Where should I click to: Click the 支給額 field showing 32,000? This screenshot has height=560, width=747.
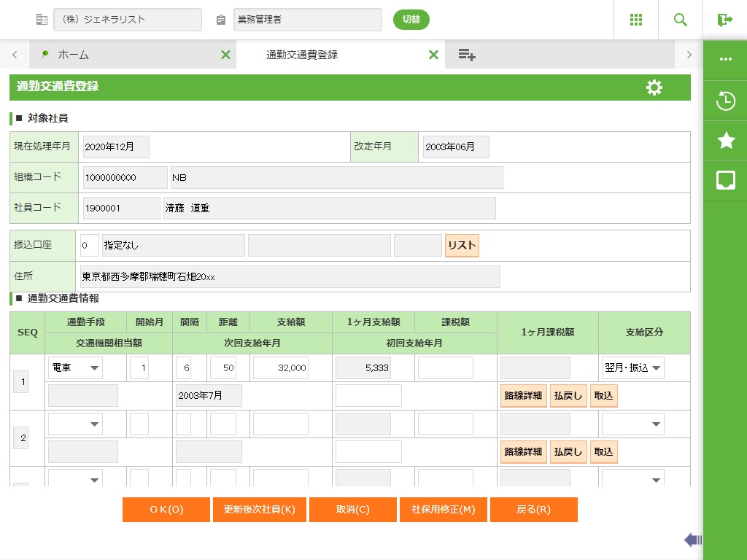[281, 368]
